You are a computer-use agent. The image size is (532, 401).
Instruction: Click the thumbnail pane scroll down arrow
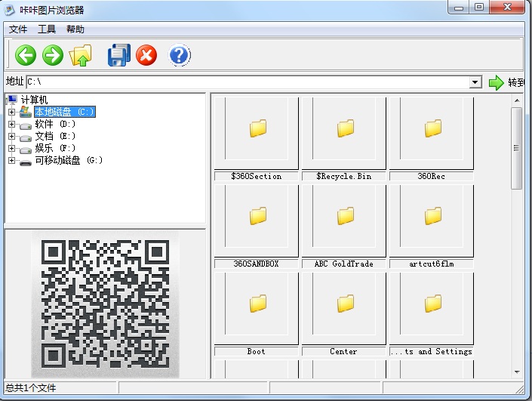(517, 372)
